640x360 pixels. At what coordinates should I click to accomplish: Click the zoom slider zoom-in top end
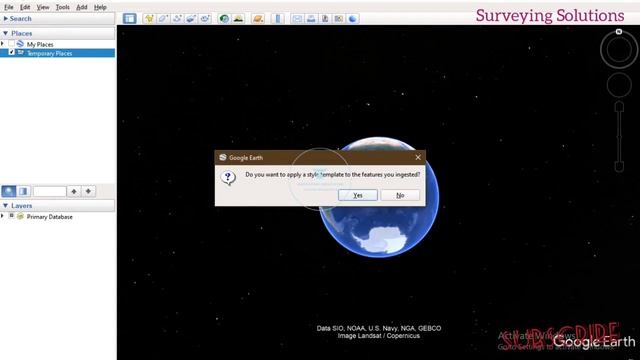tap(619, 107)
